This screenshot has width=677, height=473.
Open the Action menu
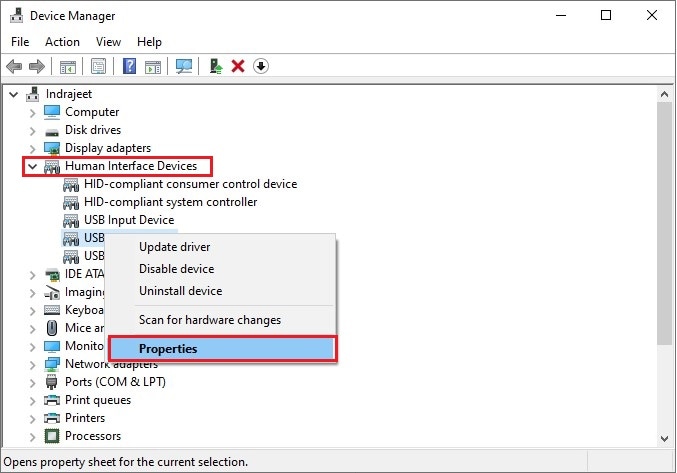click(x=62, y=42)
